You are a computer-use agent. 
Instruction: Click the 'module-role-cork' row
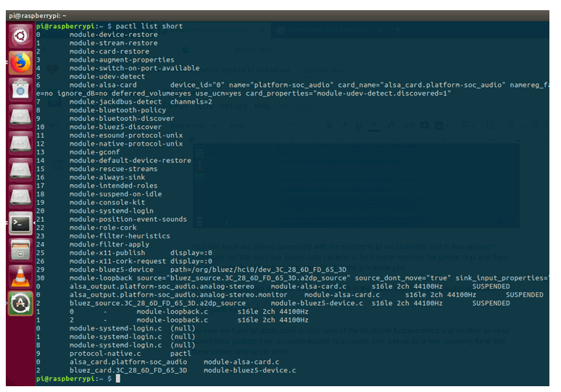[103, 228]
